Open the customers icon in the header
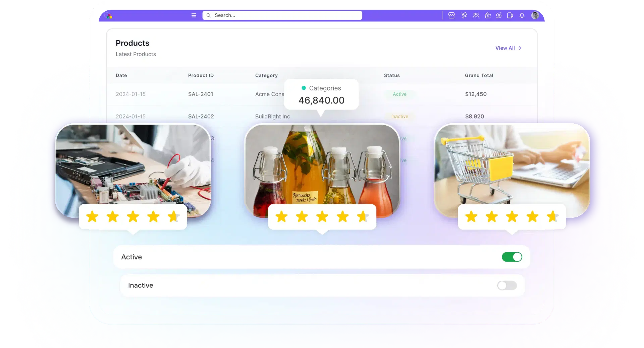Viewport: 644px width, 348px height. click(x=476, y=15)
